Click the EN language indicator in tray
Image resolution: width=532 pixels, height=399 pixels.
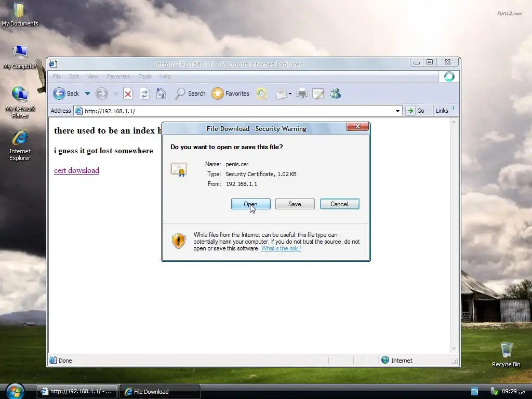(475, 392)
